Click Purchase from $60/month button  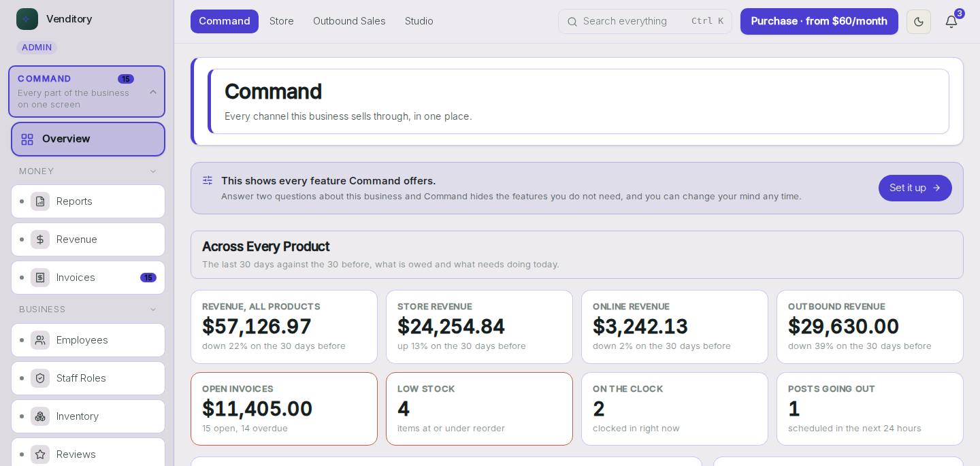click(819, 21)
